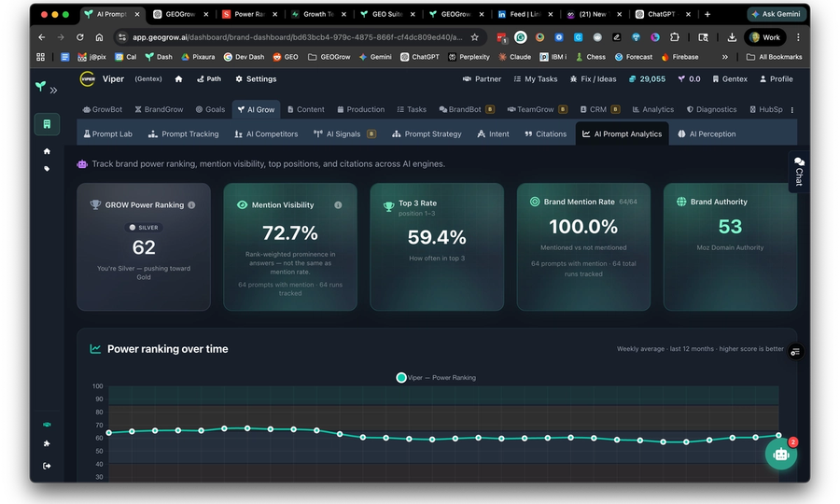The height and width of the screenshot is (504, 840).
Task: Switch to the Content tab
Action: pyautogui.click(x=305, y=109)
